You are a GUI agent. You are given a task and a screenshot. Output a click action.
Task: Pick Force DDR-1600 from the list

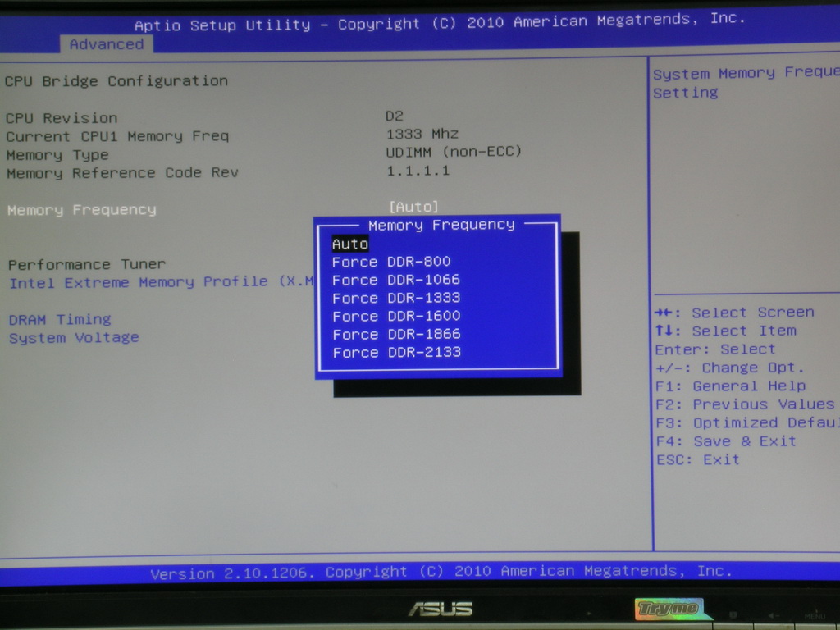396,316
